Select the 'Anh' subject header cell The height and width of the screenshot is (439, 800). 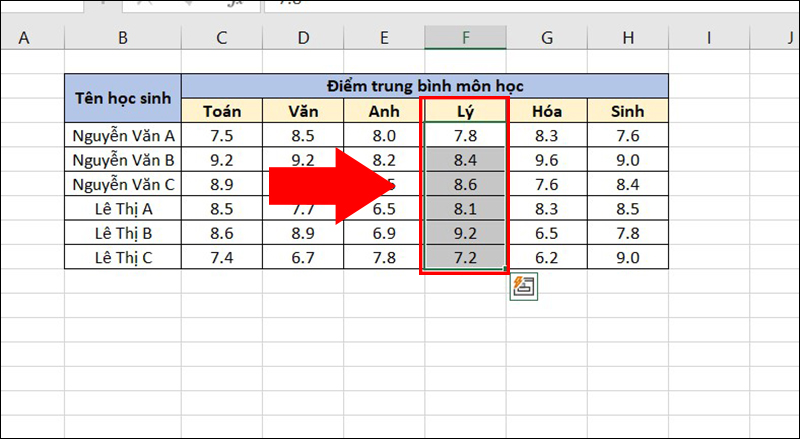coord(384,110)
